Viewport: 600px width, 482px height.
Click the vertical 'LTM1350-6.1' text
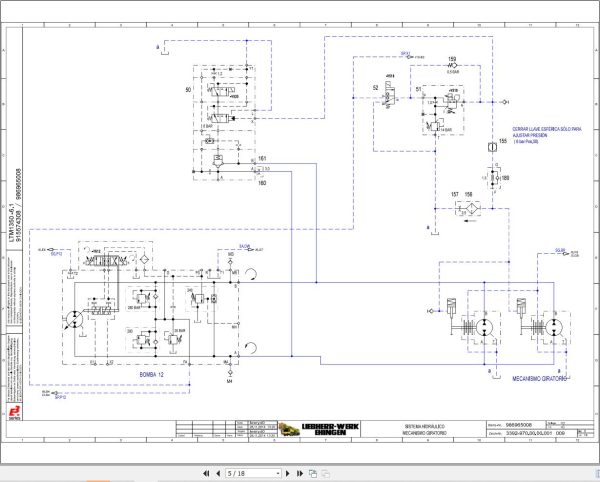pos(12,223)
